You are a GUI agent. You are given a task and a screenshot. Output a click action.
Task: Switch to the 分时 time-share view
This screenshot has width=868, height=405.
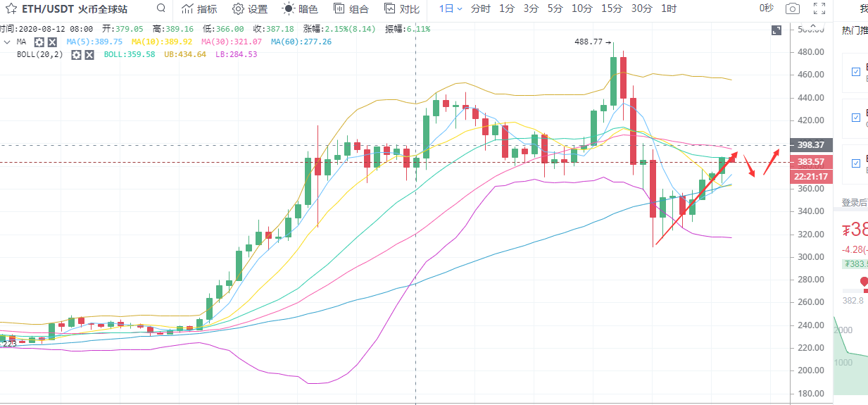(x=481, y=9)
